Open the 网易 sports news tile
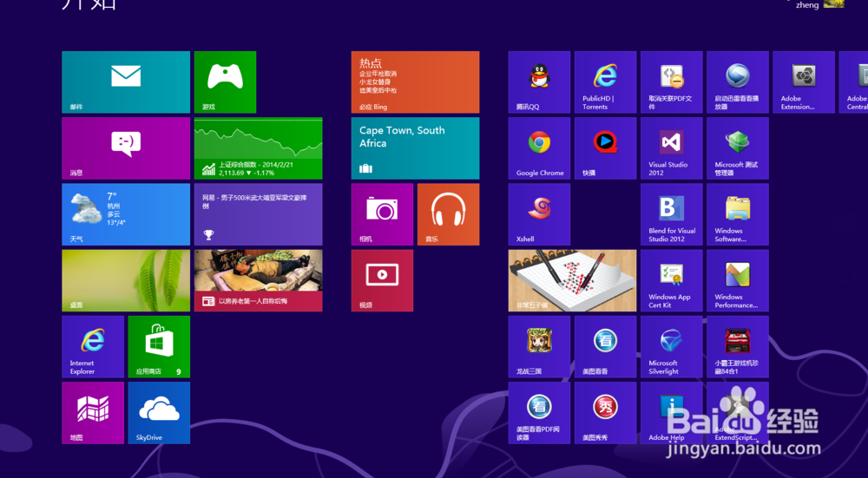The height and width of the screenshot is (478, 868). coord(258,214)
